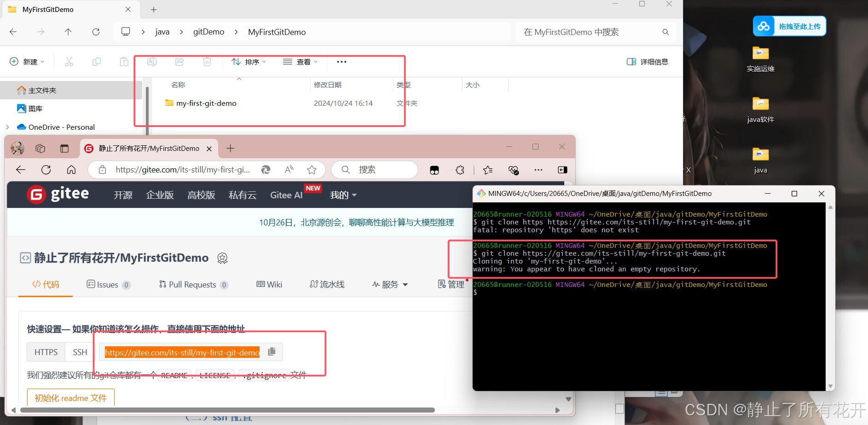Image resolution: width=868 pixels, height=425 pixels.
Task: Click the 拖拽至此上传 cloud upload widget
Action: (789, 26)
